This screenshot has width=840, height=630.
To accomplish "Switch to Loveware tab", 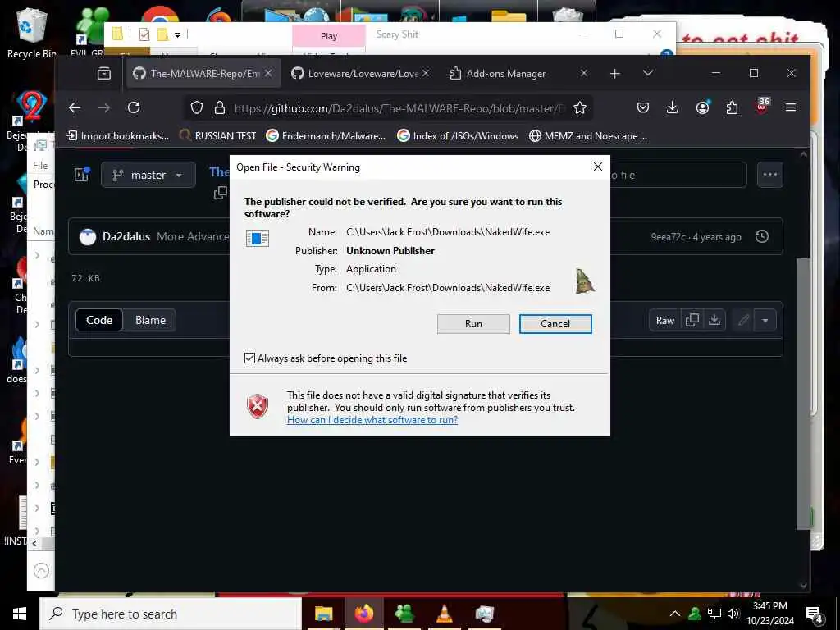I will click(x=360, y=73).
